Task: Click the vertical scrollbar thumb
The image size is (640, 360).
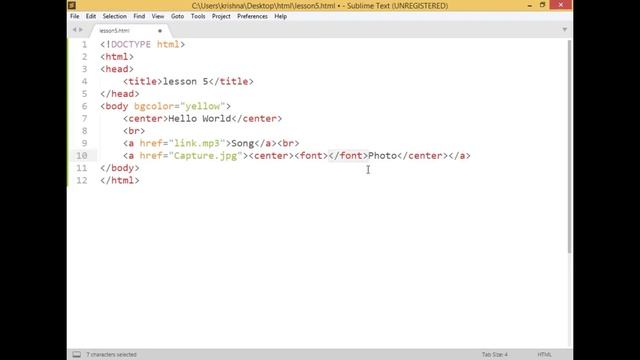Action: click(569, 147)
